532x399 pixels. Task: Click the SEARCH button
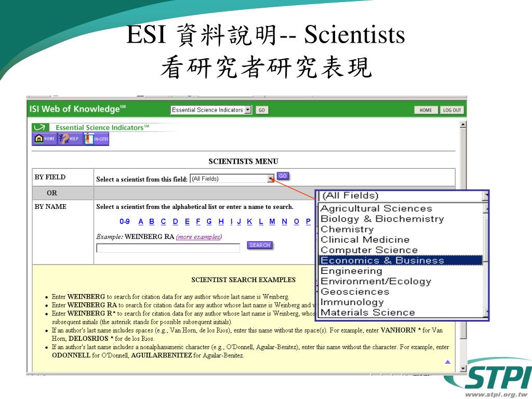pyautogui.click(x=260, y=245)
